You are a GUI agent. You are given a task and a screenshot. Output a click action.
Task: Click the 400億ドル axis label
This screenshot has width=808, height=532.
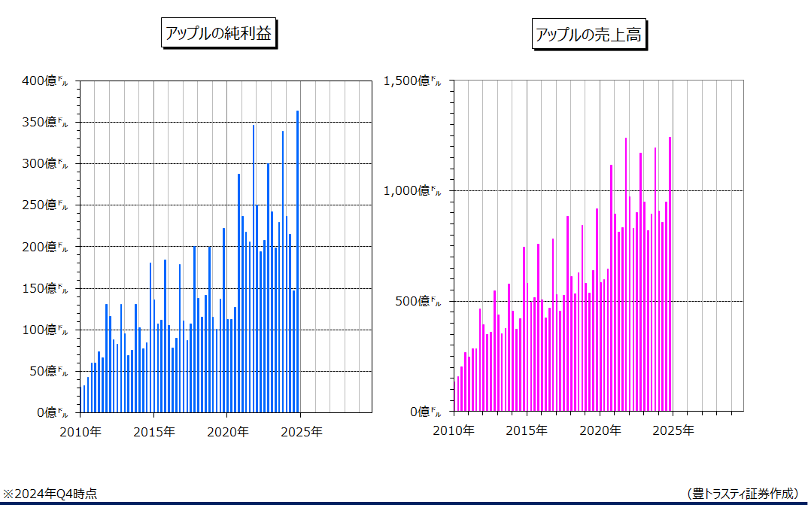tap(45, 81)
